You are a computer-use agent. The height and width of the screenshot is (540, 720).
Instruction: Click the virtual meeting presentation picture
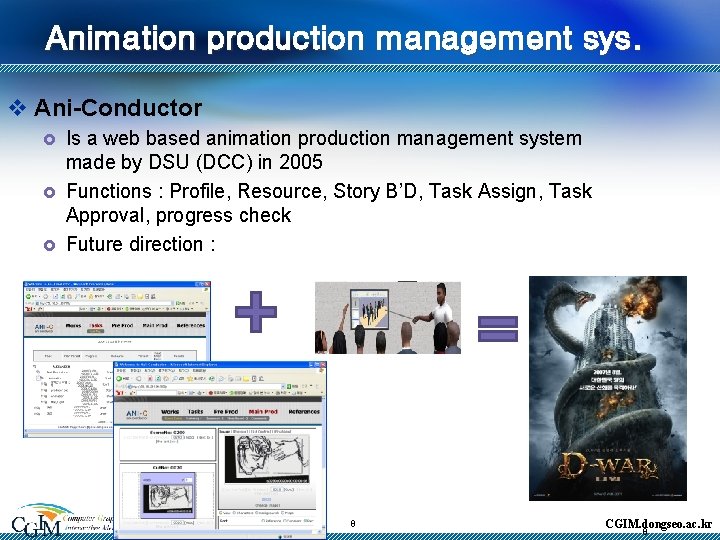click(x=388, y=318)
